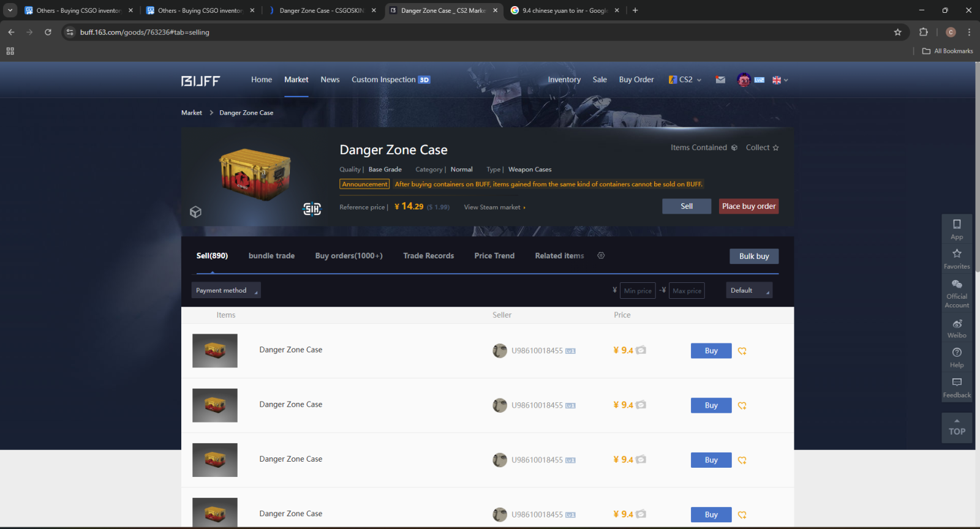Open the Buy Order nav item
This screenshot has height=529, width=980.
point(636,80)
